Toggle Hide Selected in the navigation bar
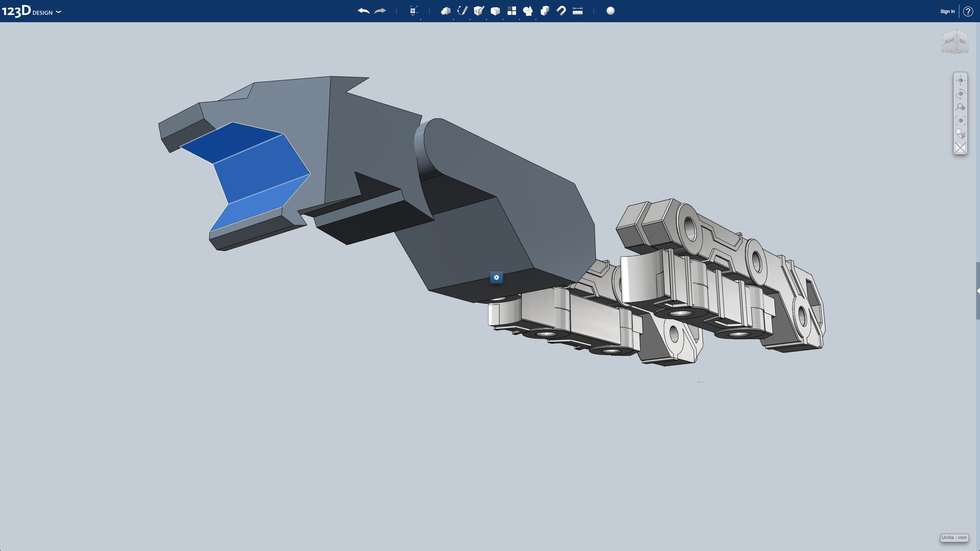The height and width of the screenshot is (551, 980). click(x=960, y=146)
